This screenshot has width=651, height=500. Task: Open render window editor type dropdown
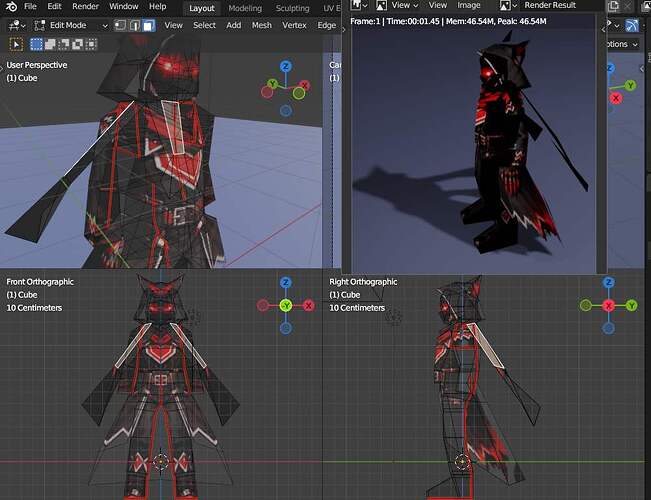[x=360, y=5]
